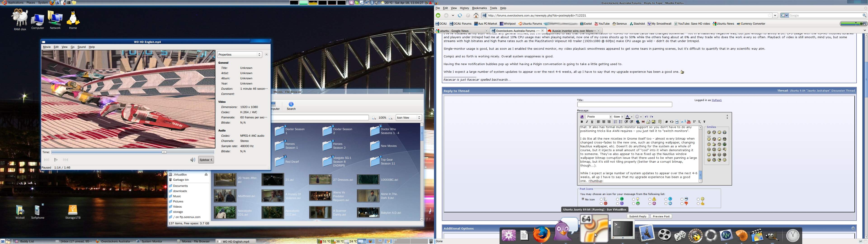868x244 pixels.
Task: Open search engine selector dropdown
Action: (x=784, y=16)
